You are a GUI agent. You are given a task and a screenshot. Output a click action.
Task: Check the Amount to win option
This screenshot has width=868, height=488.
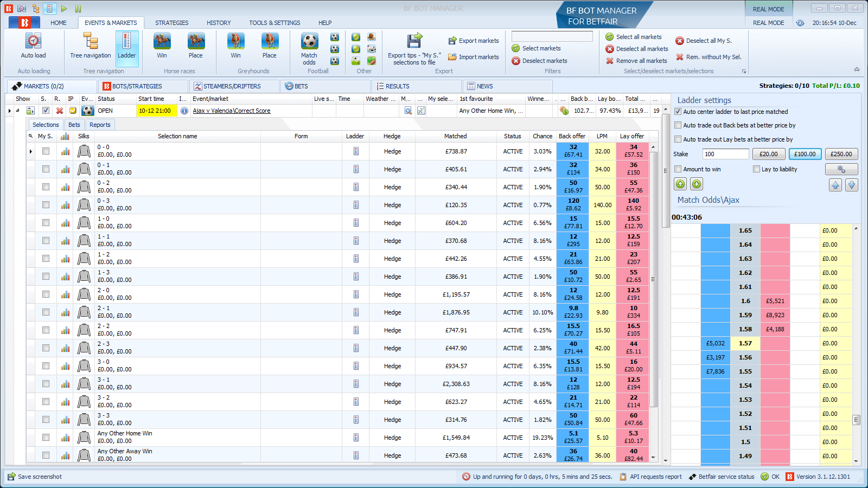click(x=678, y=169)
